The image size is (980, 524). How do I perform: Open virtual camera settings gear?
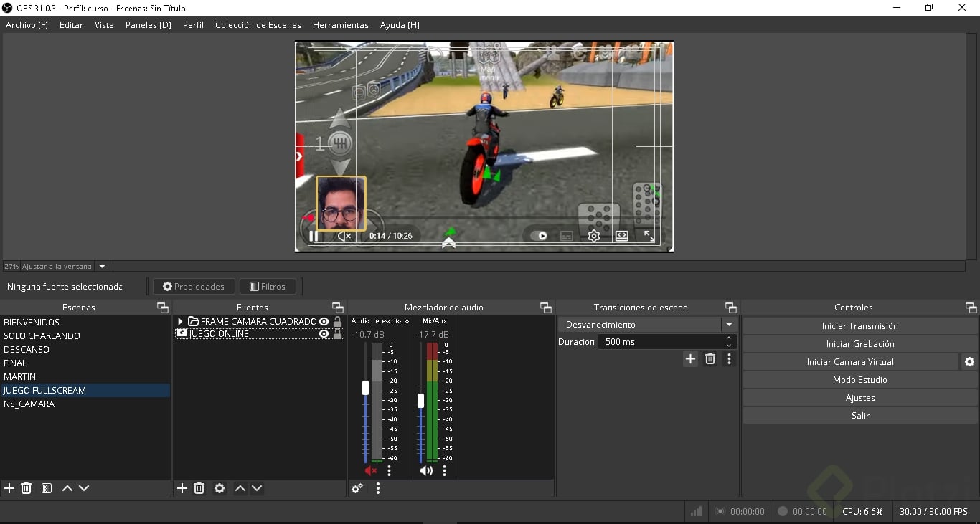click(969, 362)
